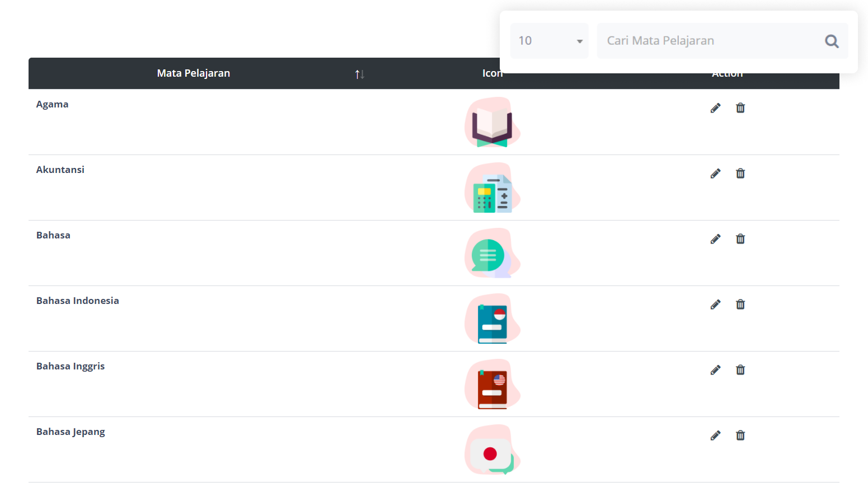Edit the Agama subject with pencil icon
868x487 pixels.
point(715,108)
